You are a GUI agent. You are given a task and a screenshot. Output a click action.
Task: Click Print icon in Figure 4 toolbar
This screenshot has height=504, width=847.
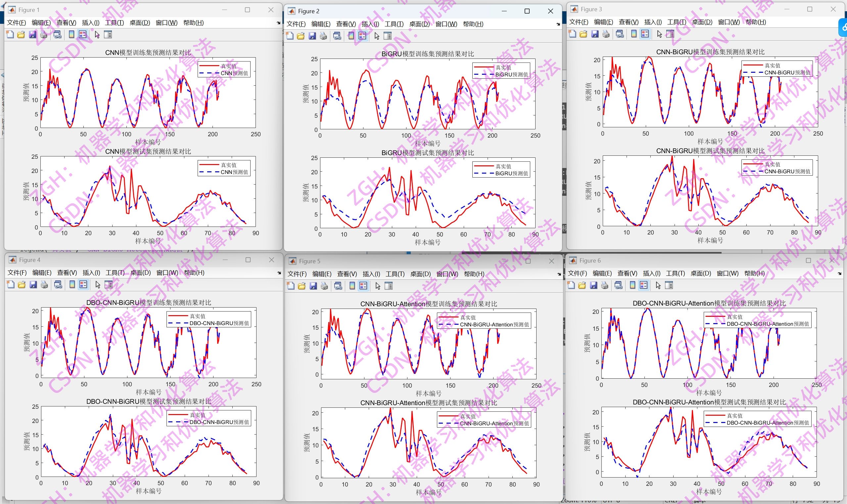coord(44,285)
